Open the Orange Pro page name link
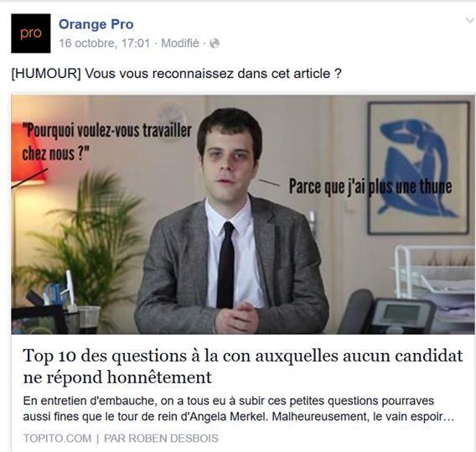 coord(96,24)
